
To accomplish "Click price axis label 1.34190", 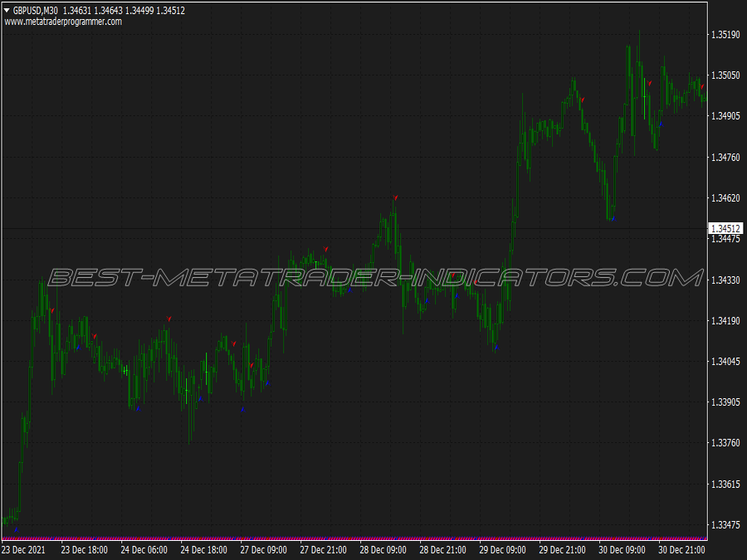I will coord(725,320).
